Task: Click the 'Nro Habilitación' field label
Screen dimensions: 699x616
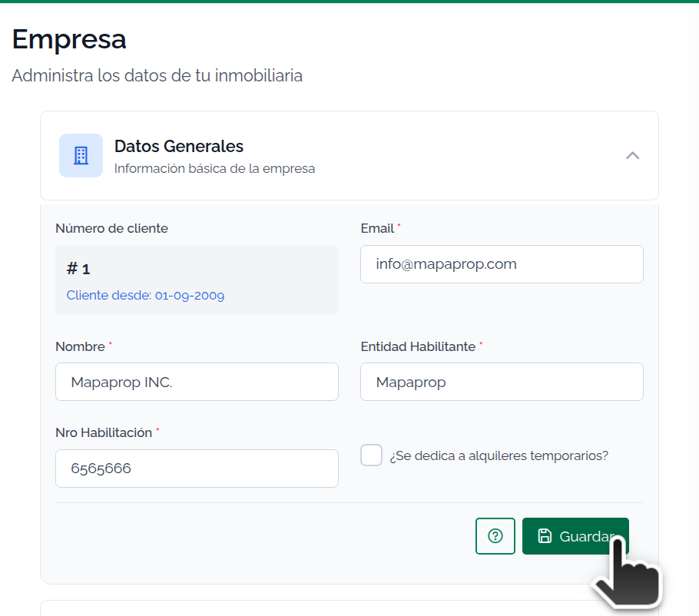Action: pyautogui.click(x=104, y=432)
